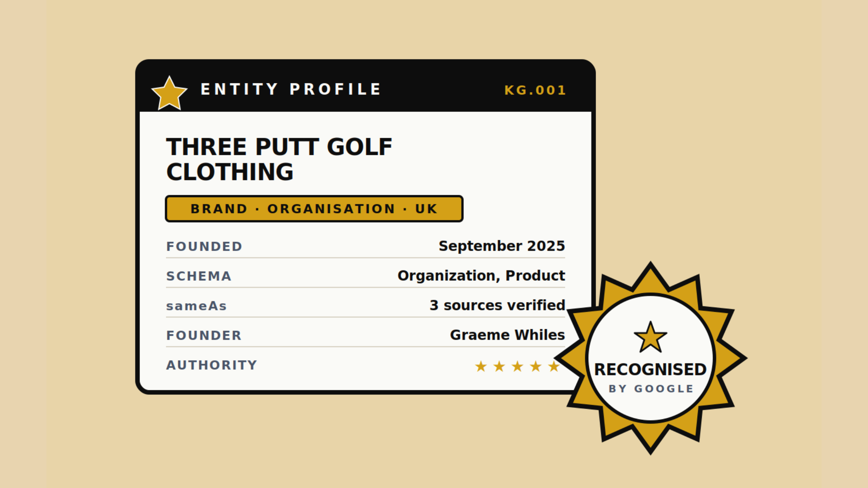Select the September 2025 value

(x=502, y=246)
